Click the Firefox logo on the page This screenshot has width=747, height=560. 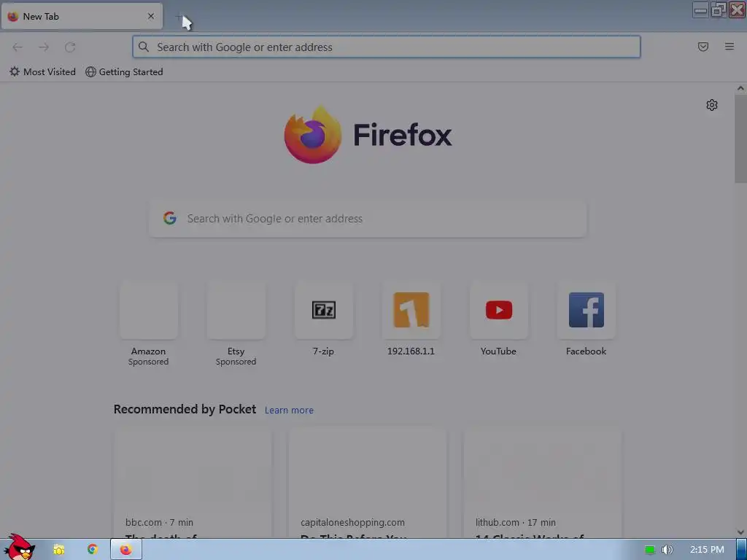pyautogui.click(x=368, y=135)
